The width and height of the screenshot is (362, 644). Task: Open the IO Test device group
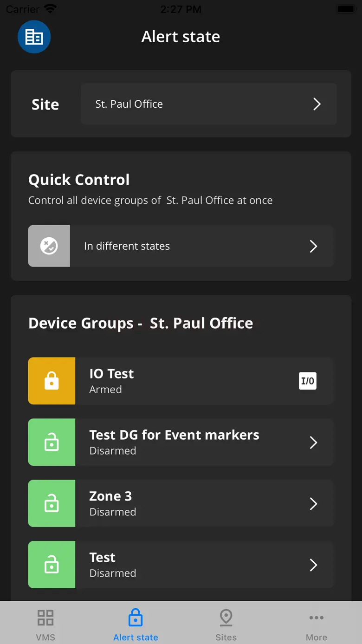tap(186, 381)
